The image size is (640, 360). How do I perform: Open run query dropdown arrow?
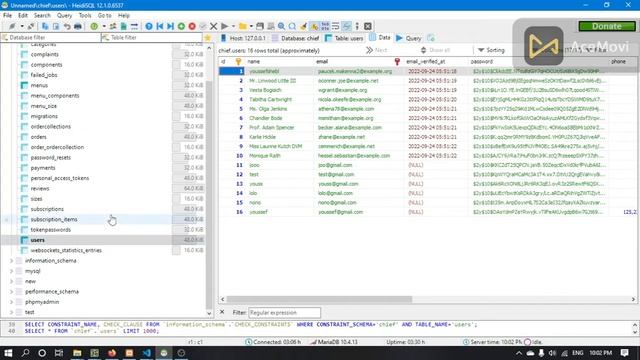click(x=233, y=26)
